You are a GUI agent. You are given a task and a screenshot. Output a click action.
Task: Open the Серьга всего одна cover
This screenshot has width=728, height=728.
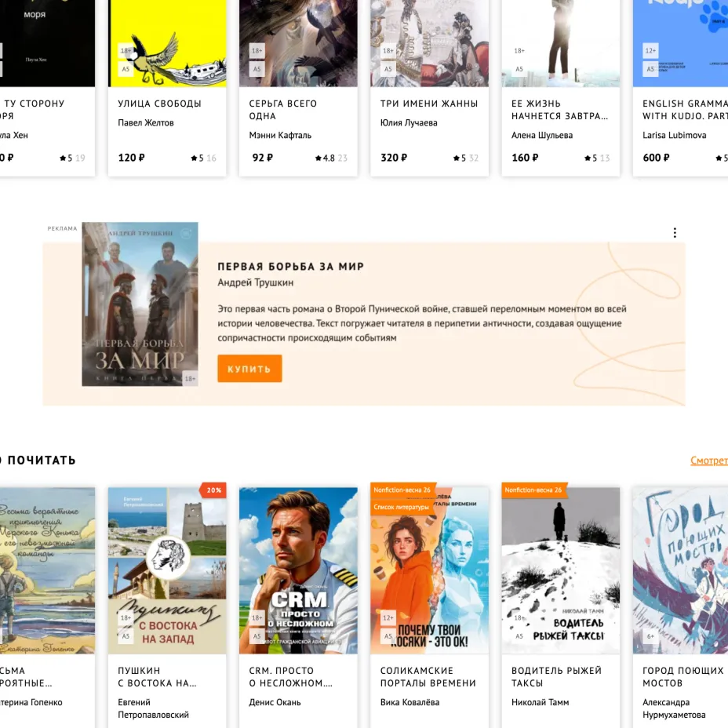click(x=298, y=43)
